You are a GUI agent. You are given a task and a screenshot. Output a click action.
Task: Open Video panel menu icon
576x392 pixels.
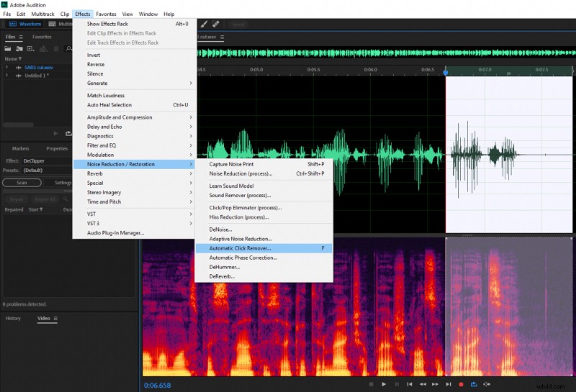coord(55,318)
